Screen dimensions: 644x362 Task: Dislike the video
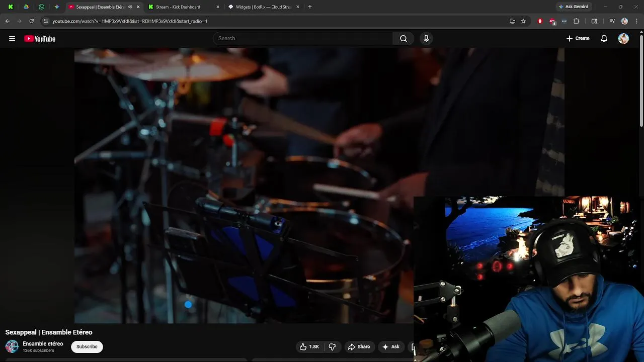click(x=332, y=346)
